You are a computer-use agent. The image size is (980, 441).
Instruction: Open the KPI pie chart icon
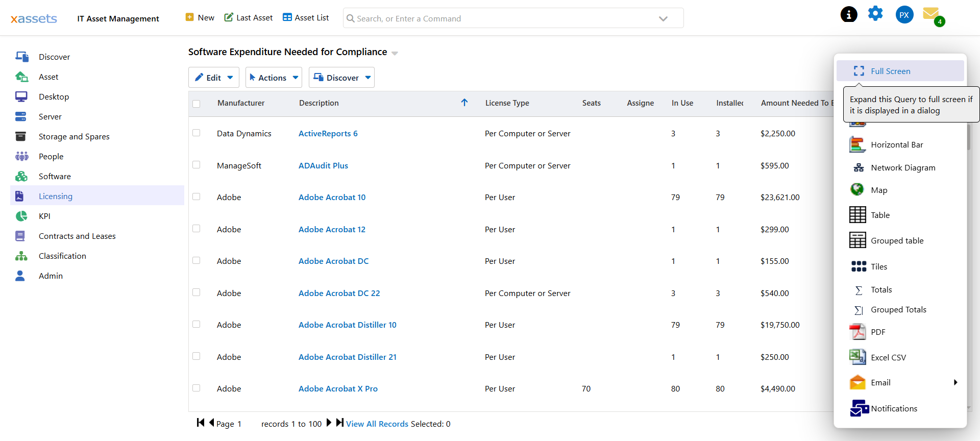tap(21, 216)
